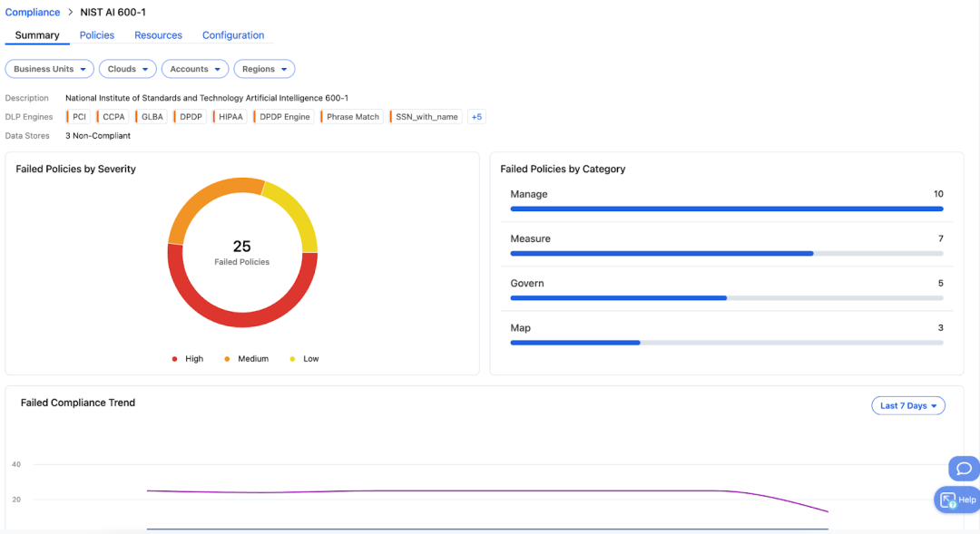Toggle the Medium severity legend item
Screen dimensions: 980x534
pos(246,359)
